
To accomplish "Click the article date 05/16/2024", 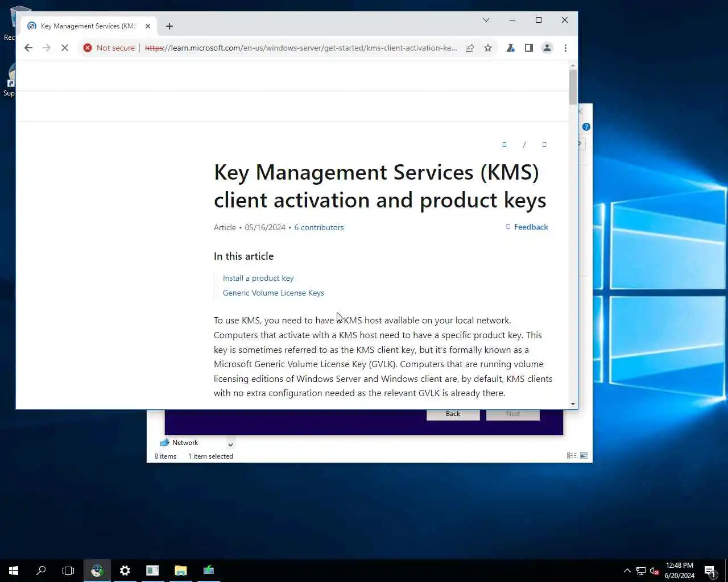I will (265, 227).
